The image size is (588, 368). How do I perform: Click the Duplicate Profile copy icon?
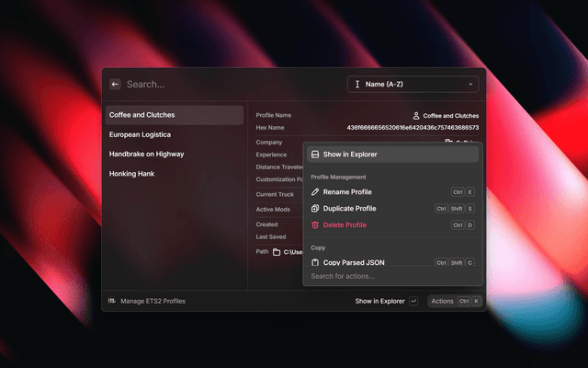coord(315,209)
